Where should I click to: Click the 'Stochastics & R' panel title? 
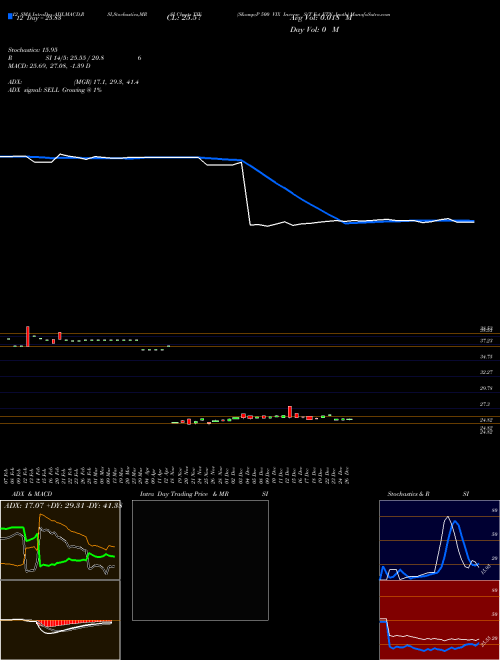tap(409, 494)
